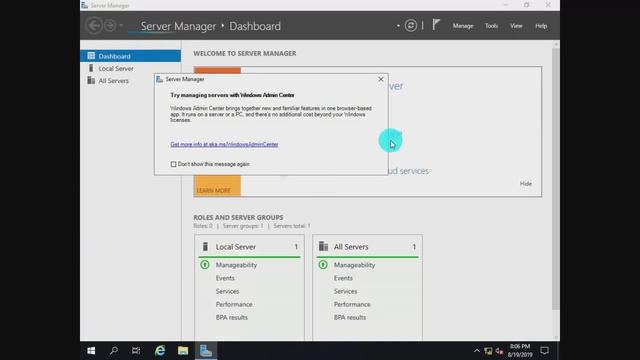Open Manageability in Local Server tile
Screen dimensions: 640x360
click(x=236, y=265)
